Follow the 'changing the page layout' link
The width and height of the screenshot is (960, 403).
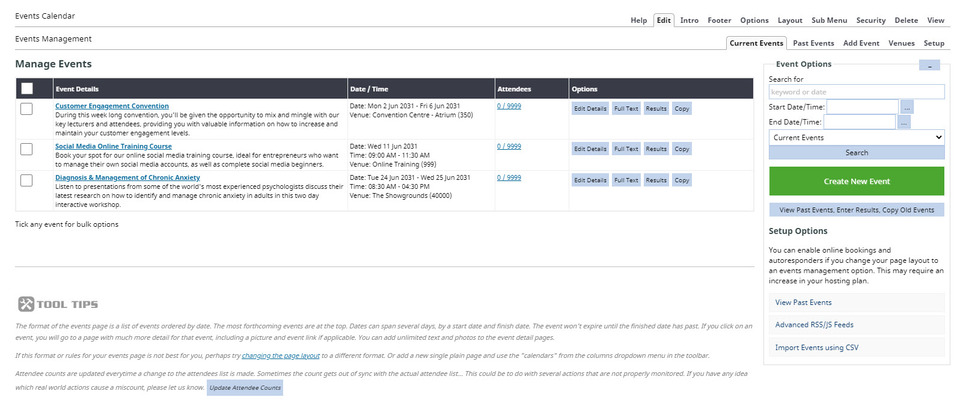(x=281, y=355)
